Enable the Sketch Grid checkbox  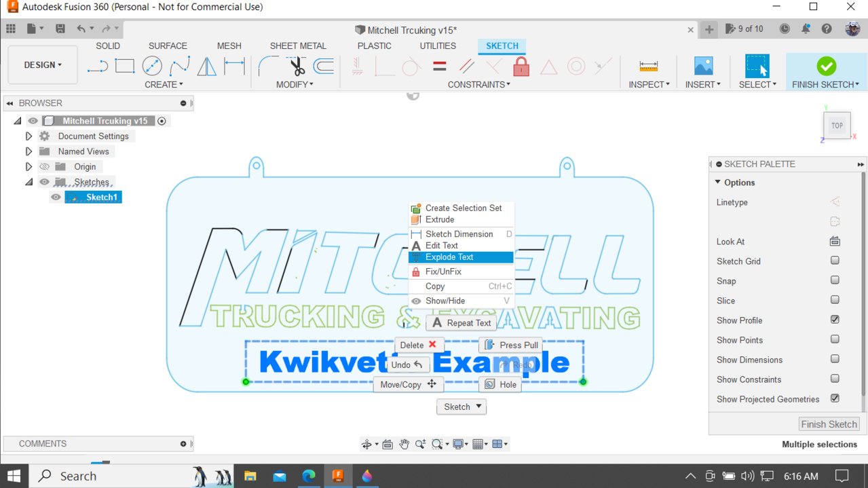tap(835, 261)
